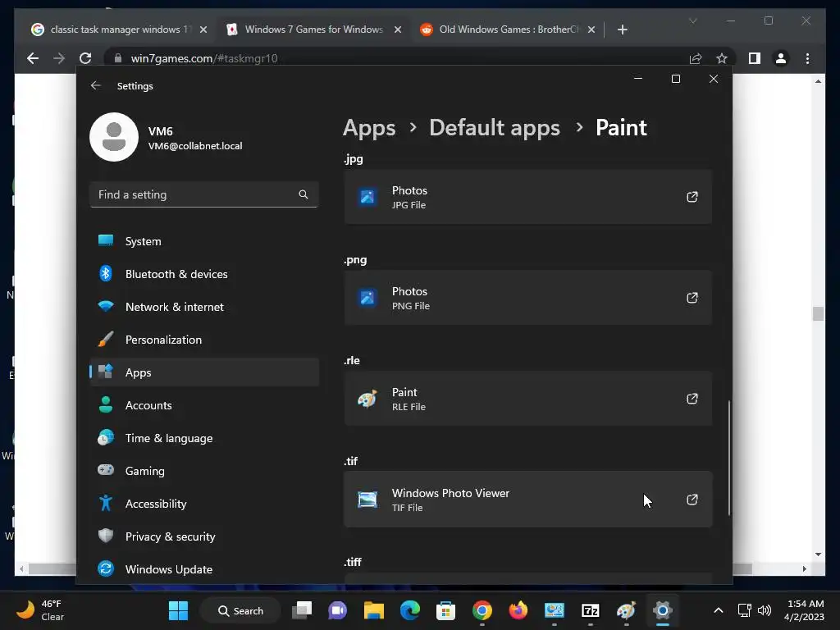Go back with the Settings back arrow
Viewport: 840px width, 630px height.
96,85
